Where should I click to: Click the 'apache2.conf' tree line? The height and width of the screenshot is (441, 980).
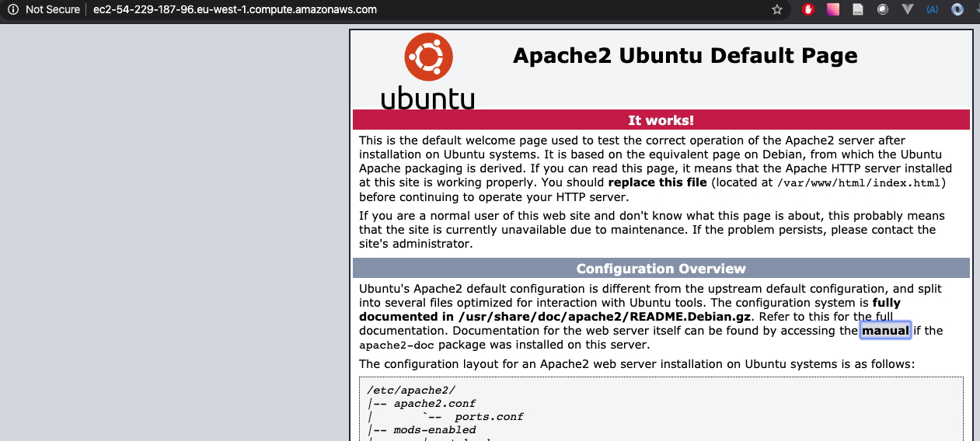(x=434, y=404)
